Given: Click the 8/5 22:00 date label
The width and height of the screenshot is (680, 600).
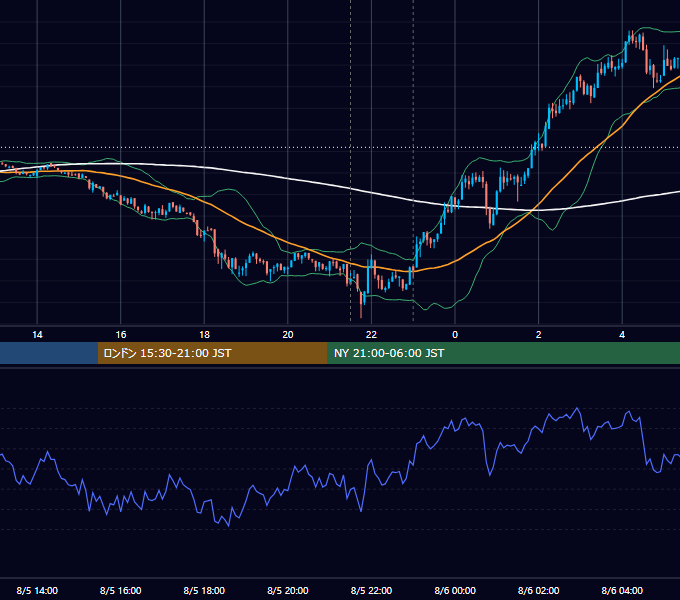Looking at the screenshot, I should coord(371,591).
